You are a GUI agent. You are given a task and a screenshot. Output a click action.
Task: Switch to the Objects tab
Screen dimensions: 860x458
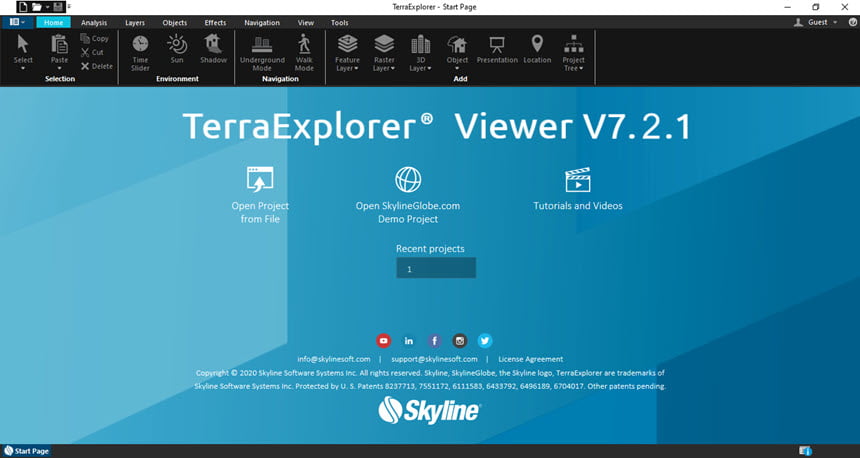point(174,22)
